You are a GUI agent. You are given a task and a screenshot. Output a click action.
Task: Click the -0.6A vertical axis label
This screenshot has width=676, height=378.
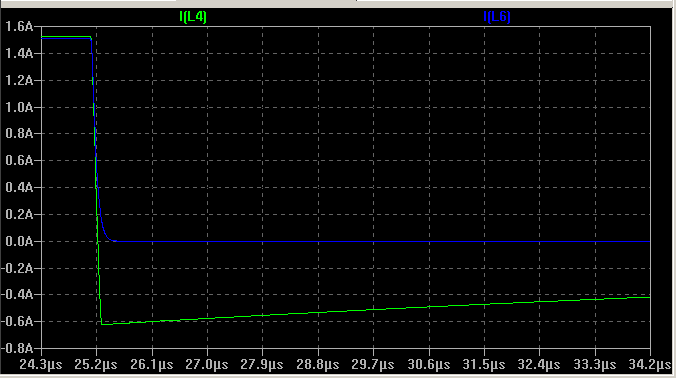[x=17, y=322]
